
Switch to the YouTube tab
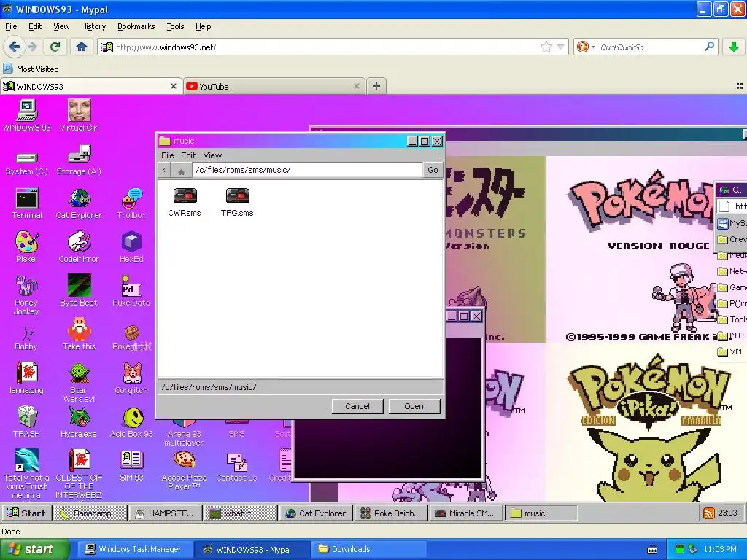(274, 86)
